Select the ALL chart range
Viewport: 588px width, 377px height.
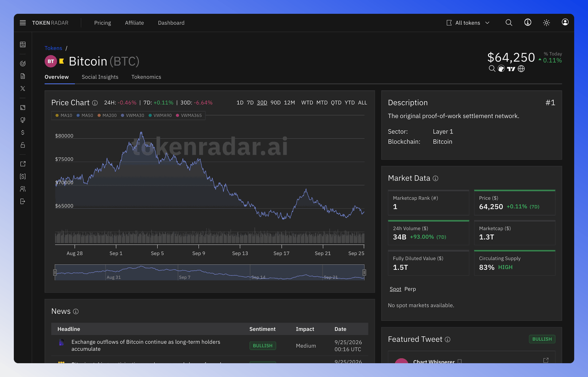362,103
